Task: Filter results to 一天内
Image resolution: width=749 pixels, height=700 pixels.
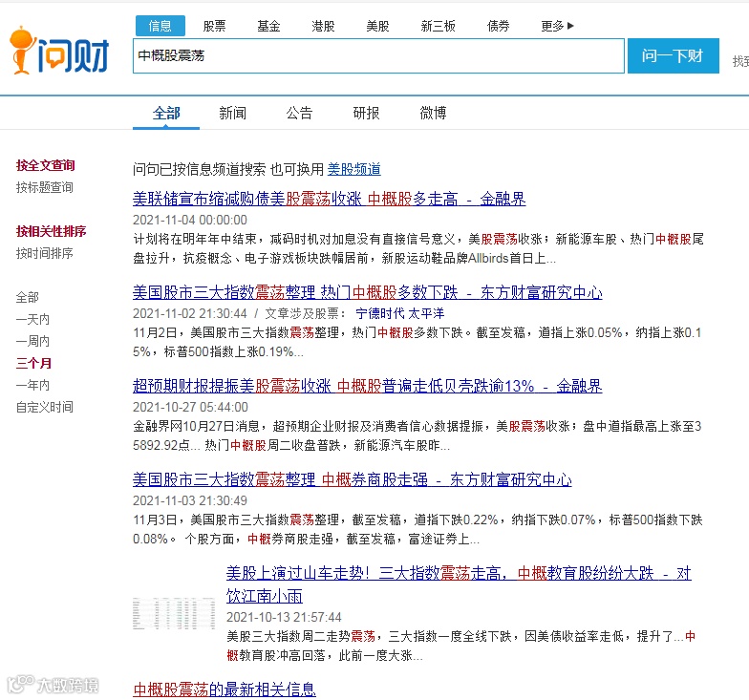Action: coord(32,319)
